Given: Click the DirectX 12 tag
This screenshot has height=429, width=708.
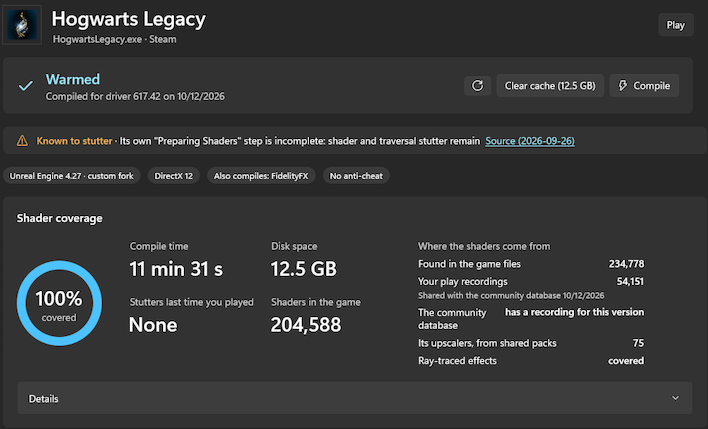Looking at the screenshot, I should [x=173, y=176].
